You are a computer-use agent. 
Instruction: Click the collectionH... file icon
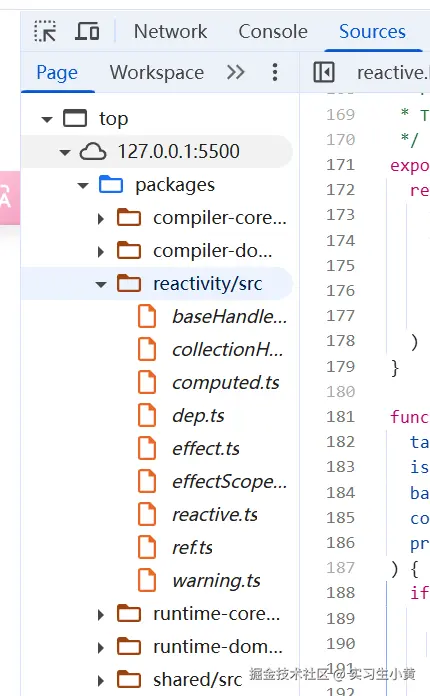pos(147,349)
